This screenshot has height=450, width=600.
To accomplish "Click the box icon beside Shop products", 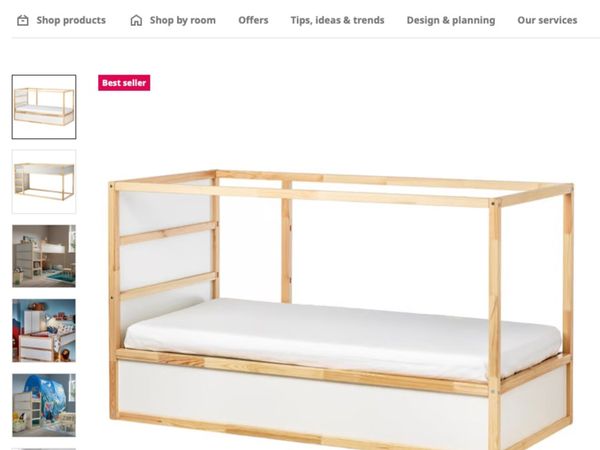I will click(x=23, y=20).
